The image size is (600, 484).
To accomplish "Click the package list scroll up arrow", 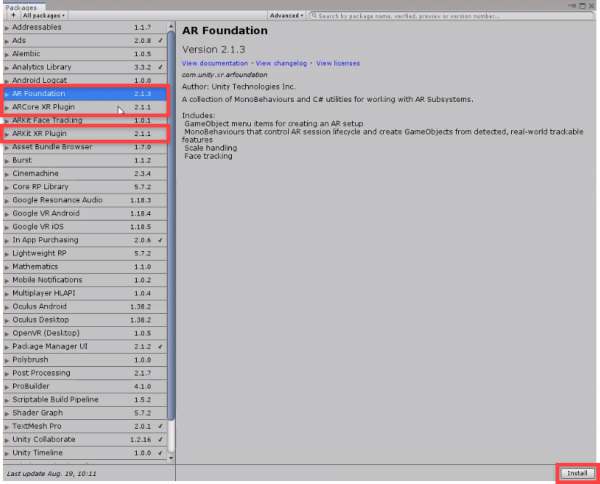I will (171, 26).
